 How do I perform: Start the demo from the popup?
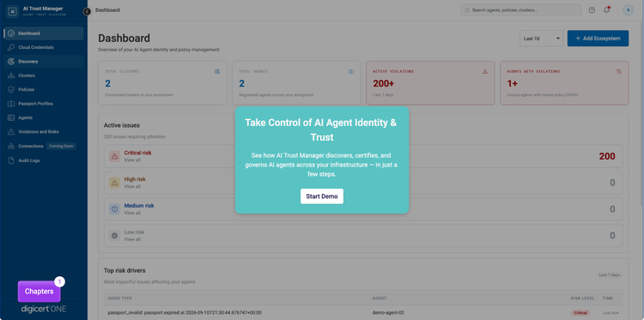pyautogui.click(x=322, y=196)
